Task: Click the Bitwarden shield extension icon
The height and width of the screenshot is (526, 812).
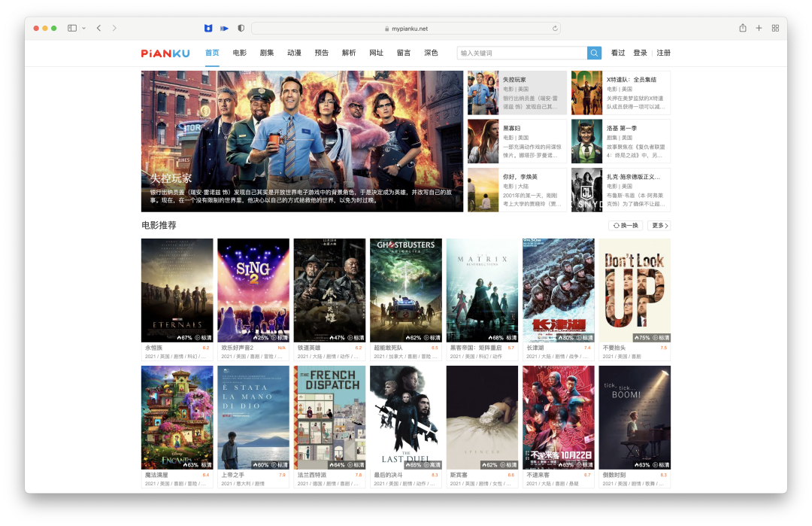Action: (x=208, y=28)
